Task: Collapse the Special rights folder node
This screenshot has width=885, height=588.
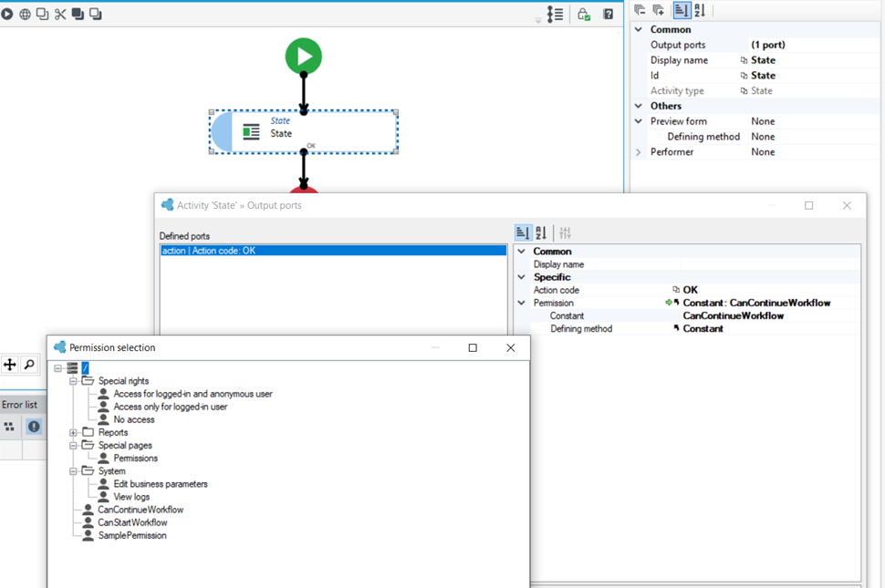Action: click(73, 381)
